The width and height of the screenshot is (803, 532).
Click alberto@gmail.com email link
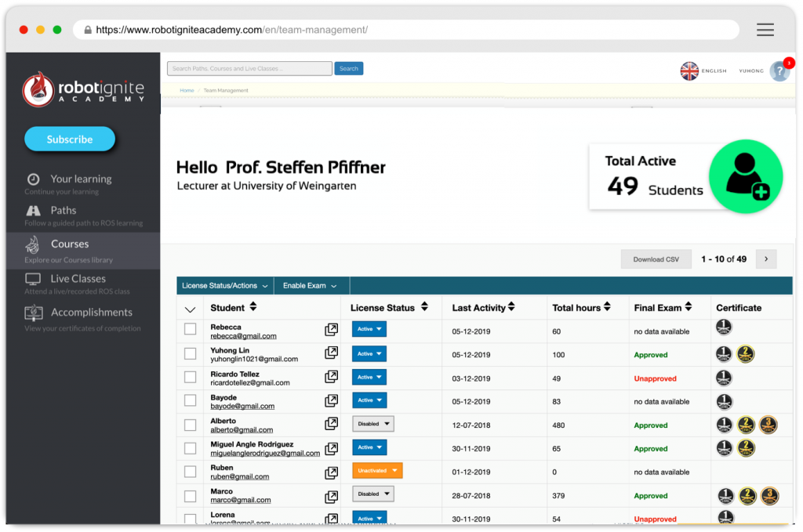click(242, 430)
